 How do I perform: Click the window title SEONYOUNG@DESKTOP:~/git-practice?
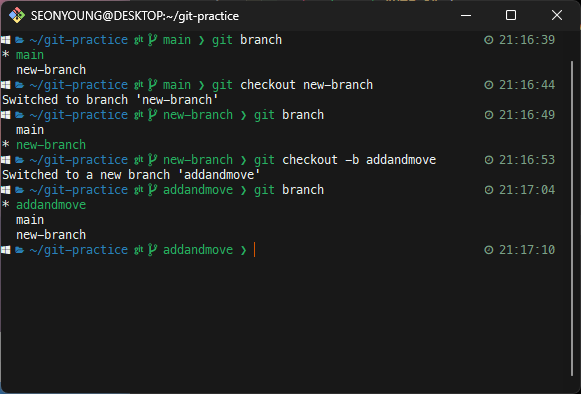pyautogui.click(x=135, y=16)
